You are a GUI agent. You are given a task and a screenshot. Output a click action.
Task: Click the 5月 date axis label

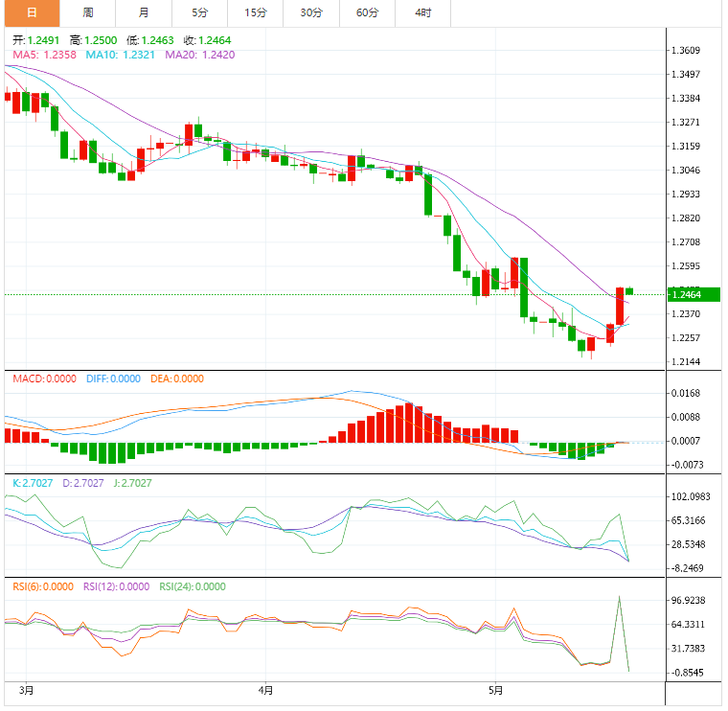click(x=495, y=690)
